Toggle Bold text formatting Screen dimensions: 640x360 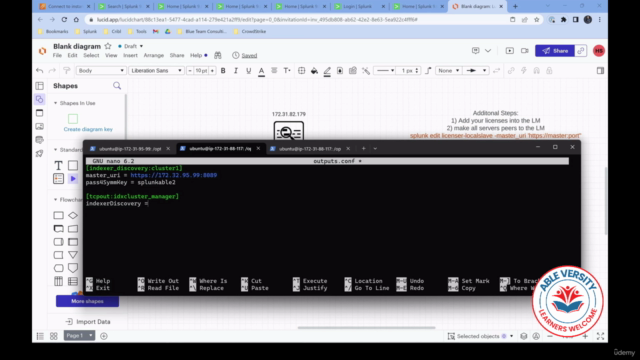223,71
